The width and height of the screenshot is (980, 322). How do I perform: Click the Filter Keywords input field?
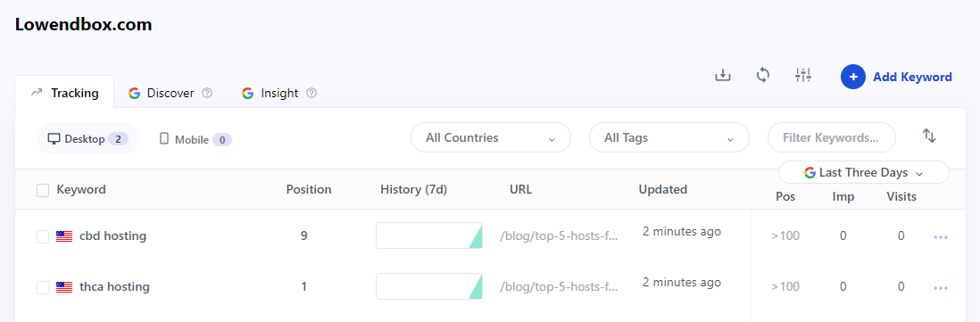tap(831, 137)
